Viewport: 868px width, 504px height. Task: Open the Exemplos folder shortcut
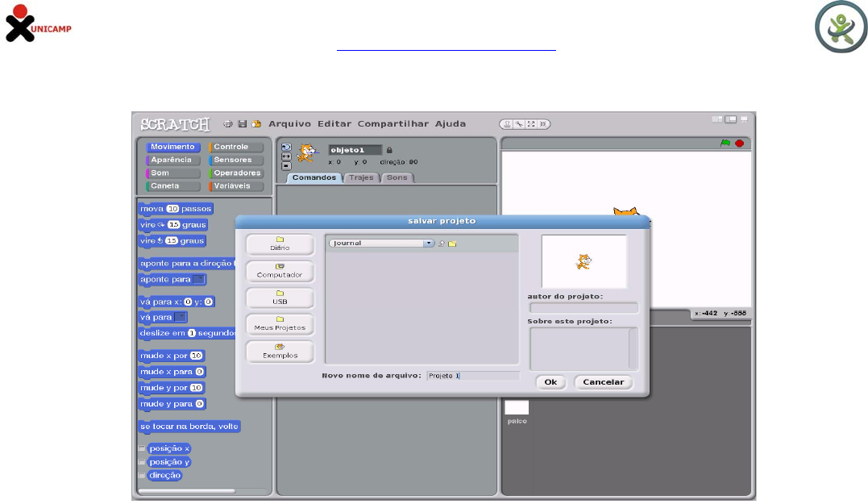tap(280, 352)
